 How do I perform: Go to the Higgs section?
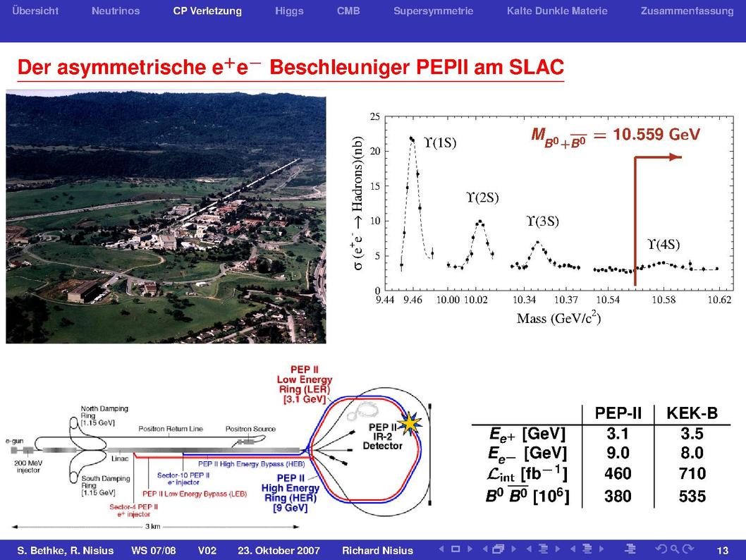point(289,11)
